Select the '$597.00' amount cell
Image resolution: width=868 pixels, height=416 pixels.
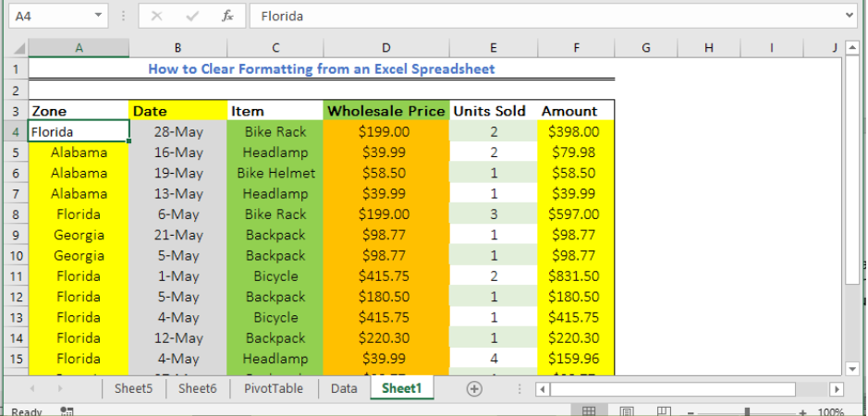click(x=576, y=214)
